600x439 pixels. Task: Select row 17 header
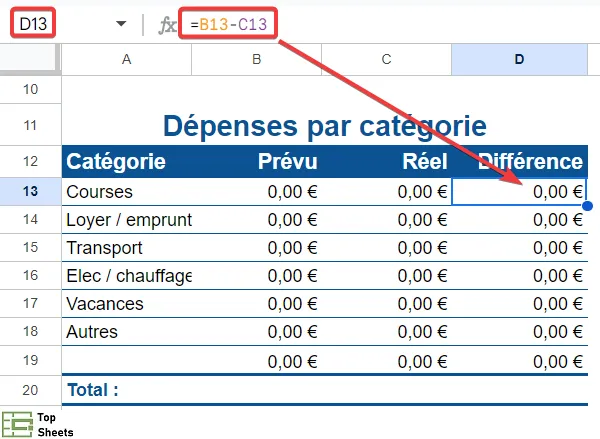pyautogui.click(x=31, y=303)
